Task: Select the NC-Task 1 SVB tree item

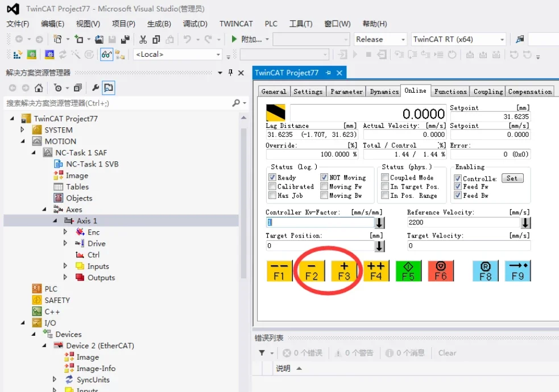Action: (x=92, y=164)
